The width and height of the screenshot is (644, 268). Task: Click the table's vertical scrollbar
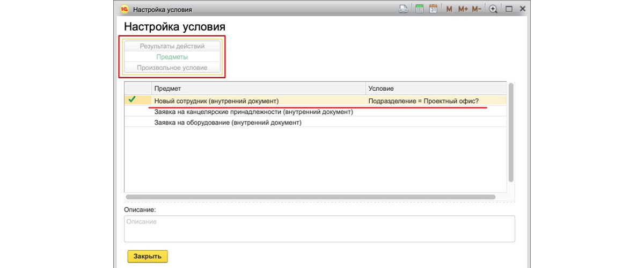(511, 132)
